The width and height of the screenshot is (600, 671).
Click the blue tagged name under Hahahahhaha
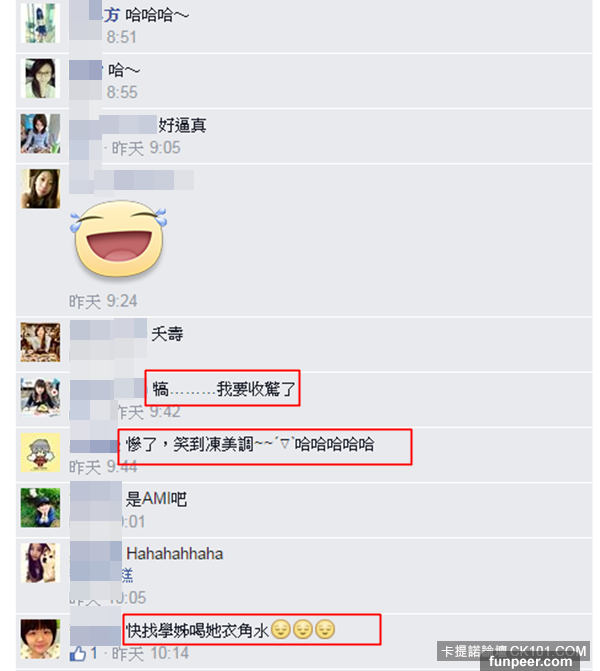127,576
